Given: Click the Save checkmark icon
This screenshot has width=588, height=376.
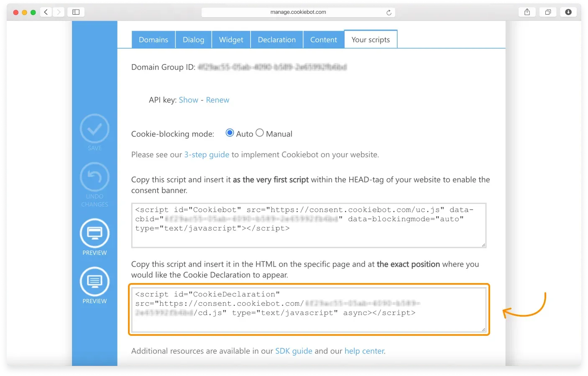Looking at the screenshot, I should tap(95, 129).
